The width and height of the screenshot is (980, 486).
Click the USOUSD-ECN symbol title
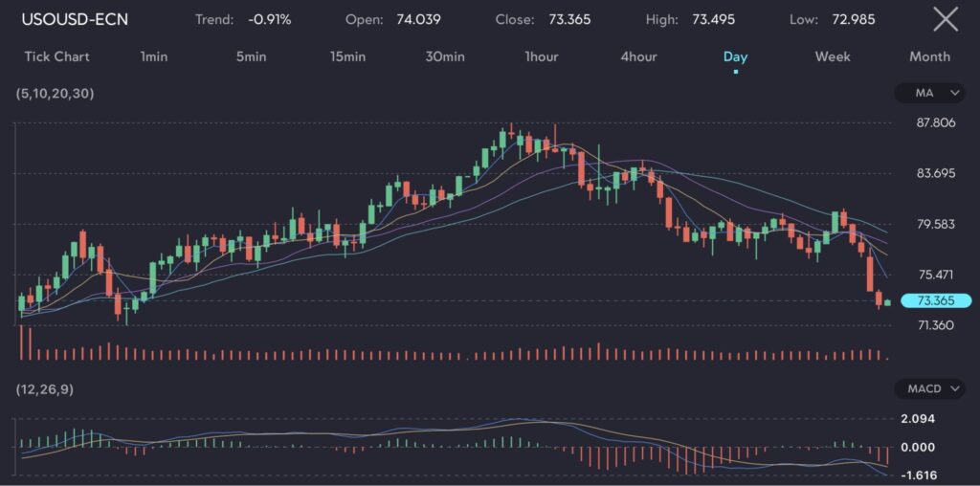(x=75, y=19)
